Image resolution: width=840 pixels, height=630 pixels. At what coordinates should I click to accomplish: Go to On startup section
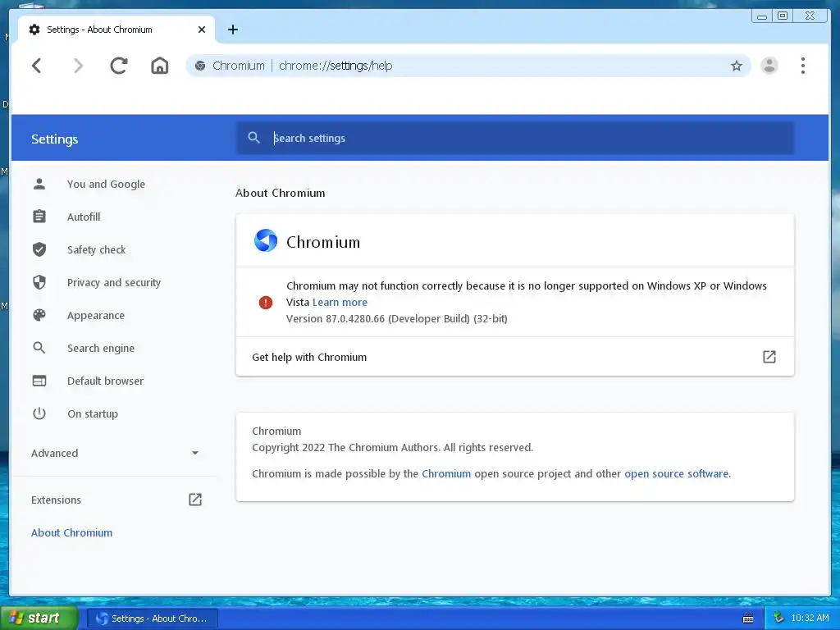click(x=93, y=413)
